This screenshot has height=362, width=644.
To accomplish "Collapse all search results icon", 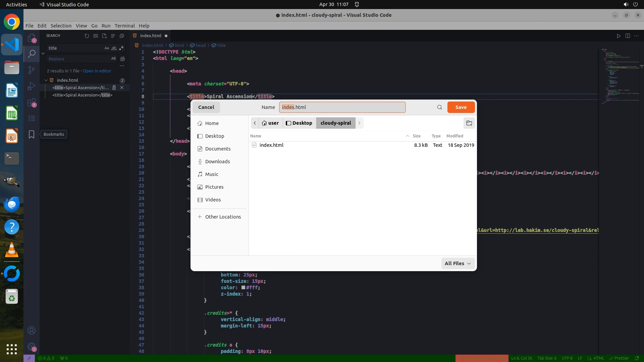I will click(122, 36).
